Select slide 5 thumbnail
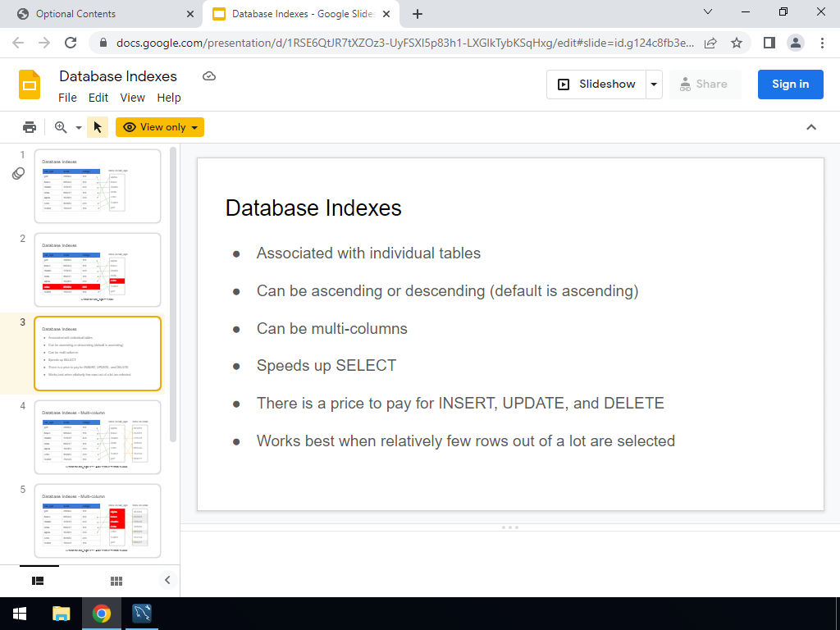The height and width of the screenshot is (630, 840). (98, 521)
